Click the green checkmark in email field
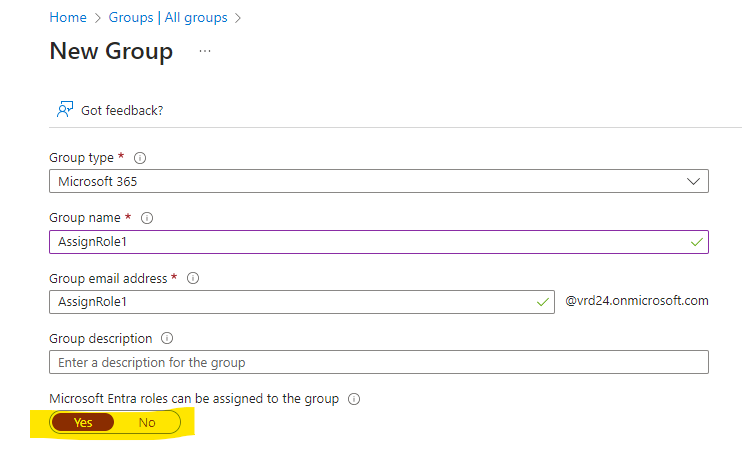Image resolution: width=742 pixels, height=453 pixels. click(x=543, y=302)
